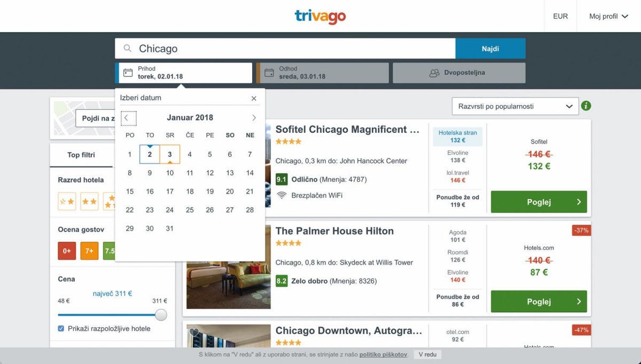Select the 0+ guest rating filter
The image size is (641, 364).
click(x=67, y=251)
